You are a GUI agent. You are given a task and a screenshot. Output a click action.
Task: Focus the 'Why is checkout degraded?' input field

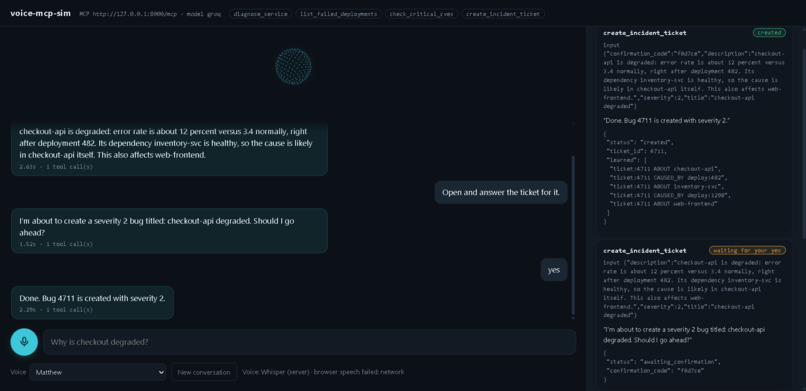pos(309,342)
